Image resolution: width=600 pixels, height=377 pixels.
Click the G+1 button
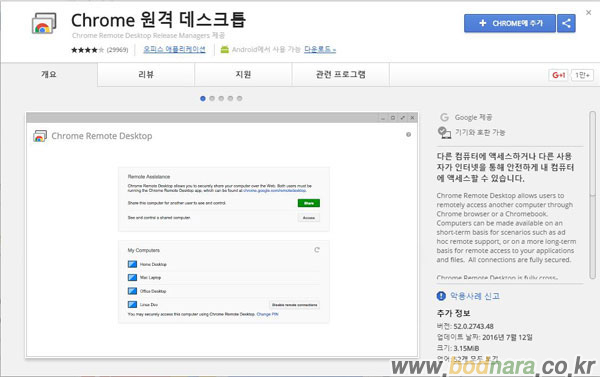(x=558, y=75)
